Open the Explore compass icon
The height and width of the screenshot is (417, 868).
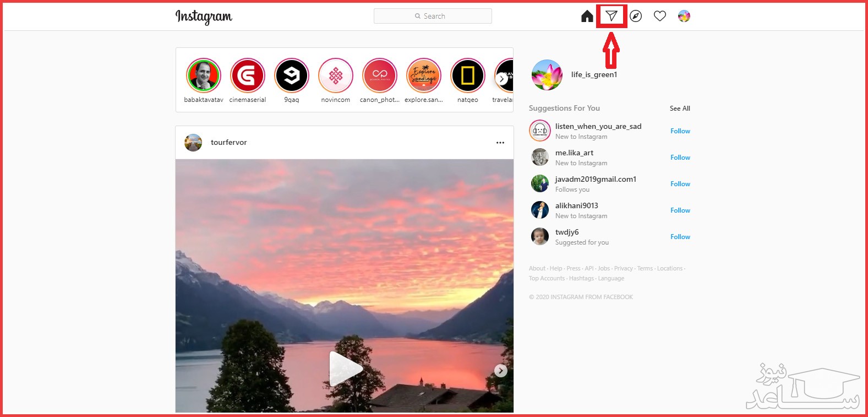click(636, 16)
